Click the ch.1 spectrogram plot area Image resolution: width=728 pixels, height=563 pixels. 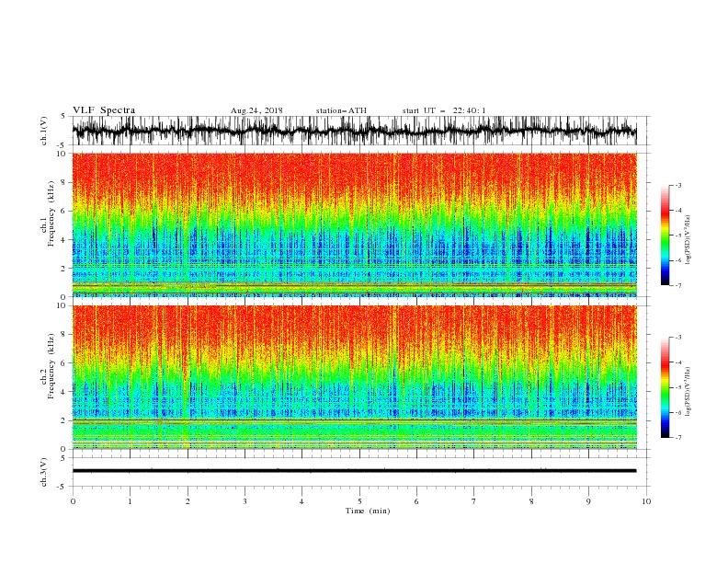click(x=354, y=224)
